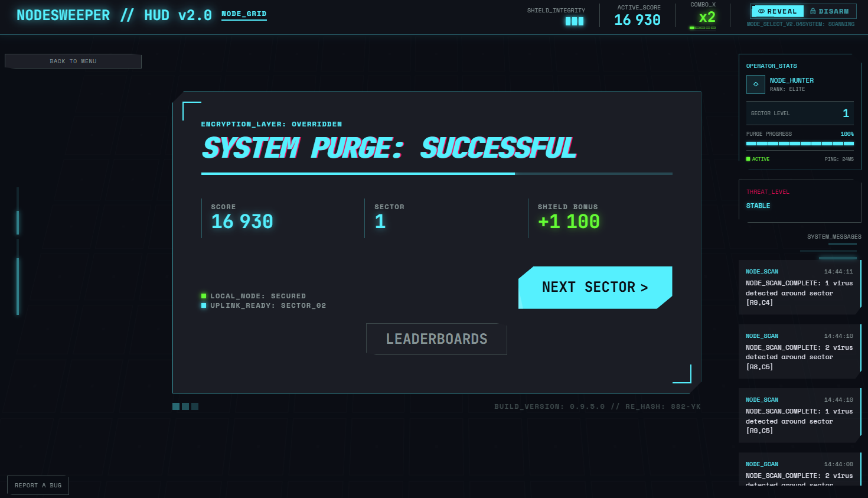The width and height of the screenshot is (868, 498).
Task: Open the NODE_SCAN message for sector [R9,C5]
Action: click(800, 415)
